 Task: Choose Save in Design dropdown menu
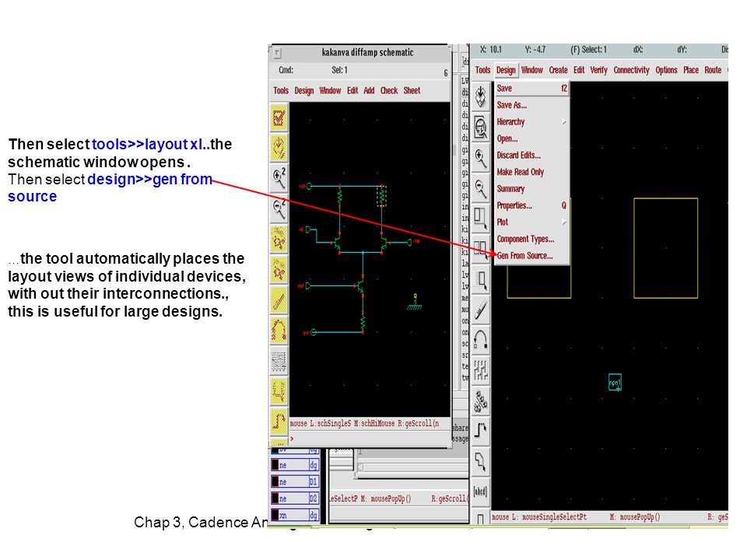531,88
